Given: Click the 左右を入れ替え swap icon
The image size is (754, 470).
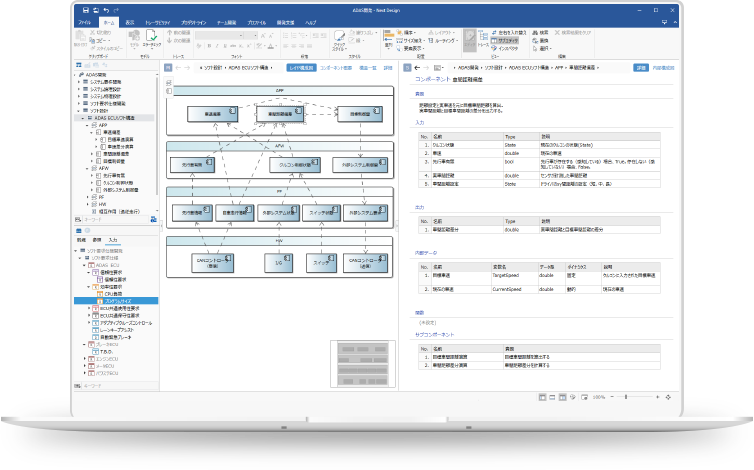Looking at the screenshot, I should coord(494,33).
